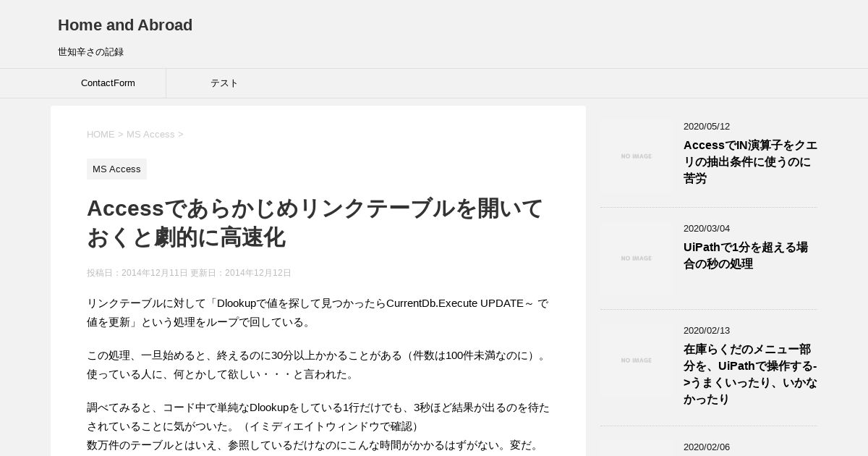Open the Home and Abroad site title

[125, 25]
